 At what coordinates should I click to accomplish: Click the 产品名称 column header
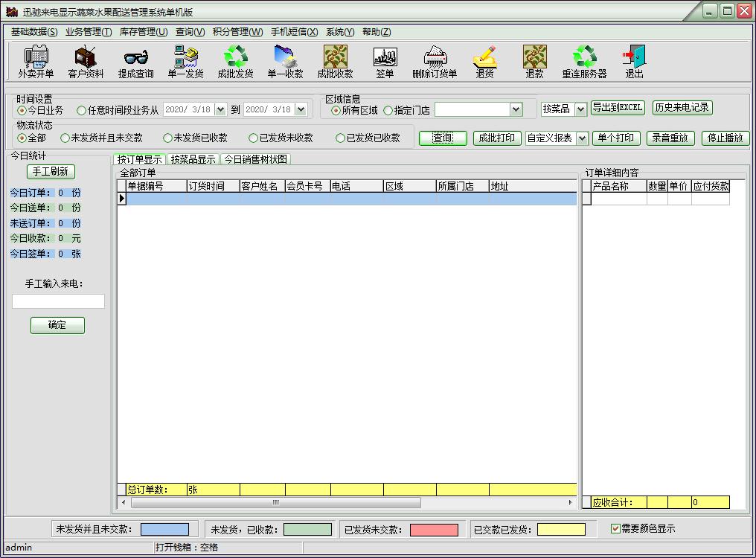click(619, 186)
